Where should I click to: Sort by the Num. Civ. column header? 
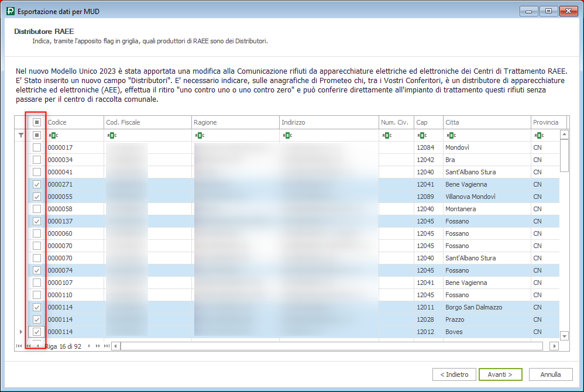pos(396,122)
